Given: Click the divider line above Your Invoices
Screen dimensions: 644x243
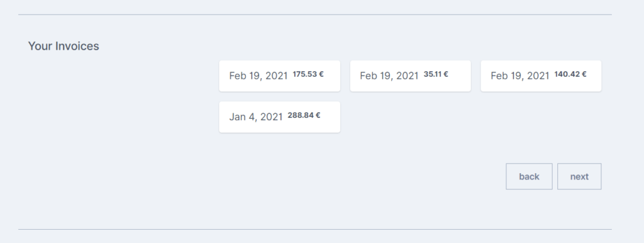Looking at the screenshot, I should (x=315, y=15).
